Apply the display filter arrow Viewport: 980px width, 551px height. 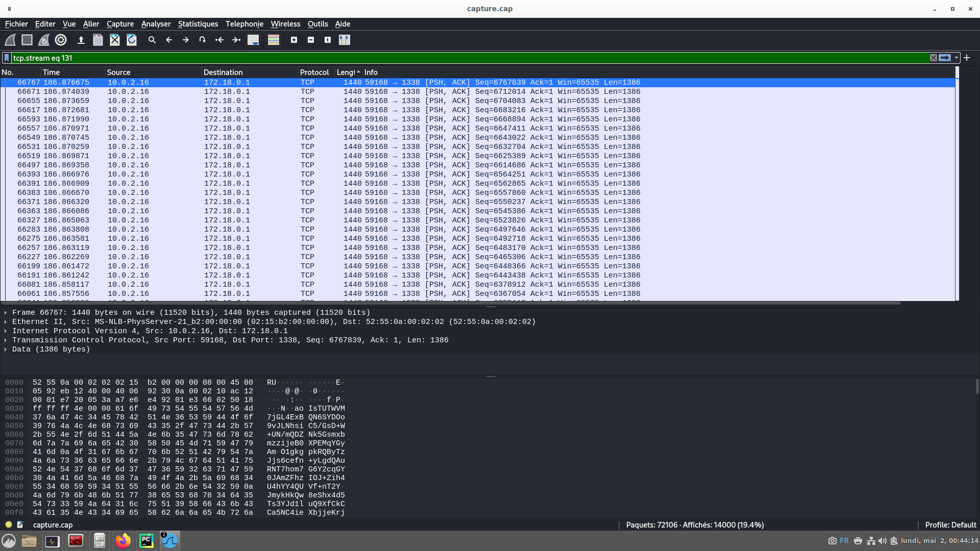(945, 58)
